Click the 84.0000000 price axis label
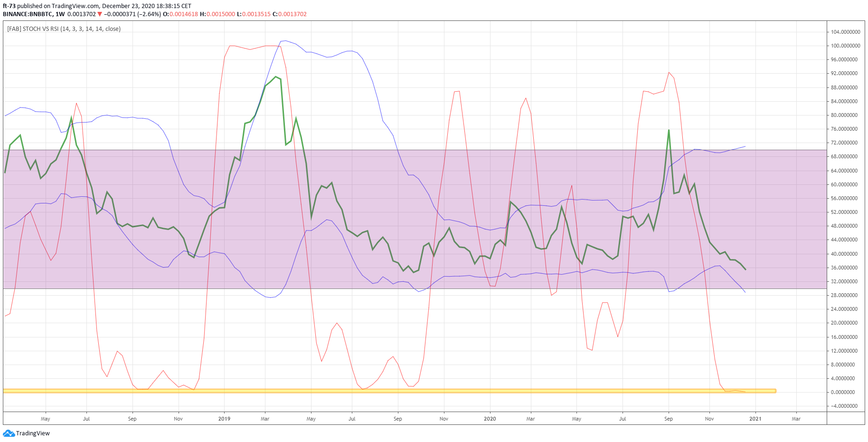The height and width of the screenshot is (442, 868). pos(845,101)
